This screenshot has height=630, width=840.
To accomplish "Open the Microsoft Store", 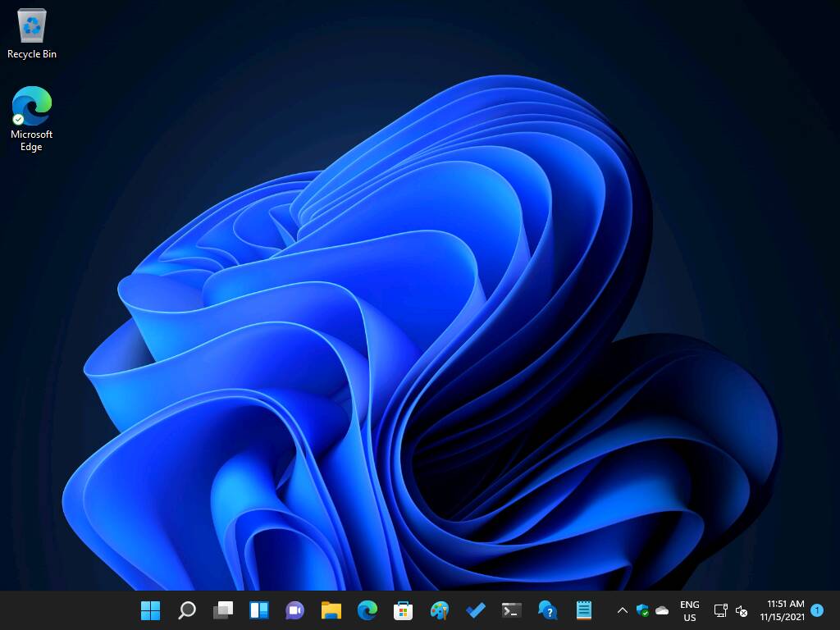I will pyautogui.click(x=403, y=610).
